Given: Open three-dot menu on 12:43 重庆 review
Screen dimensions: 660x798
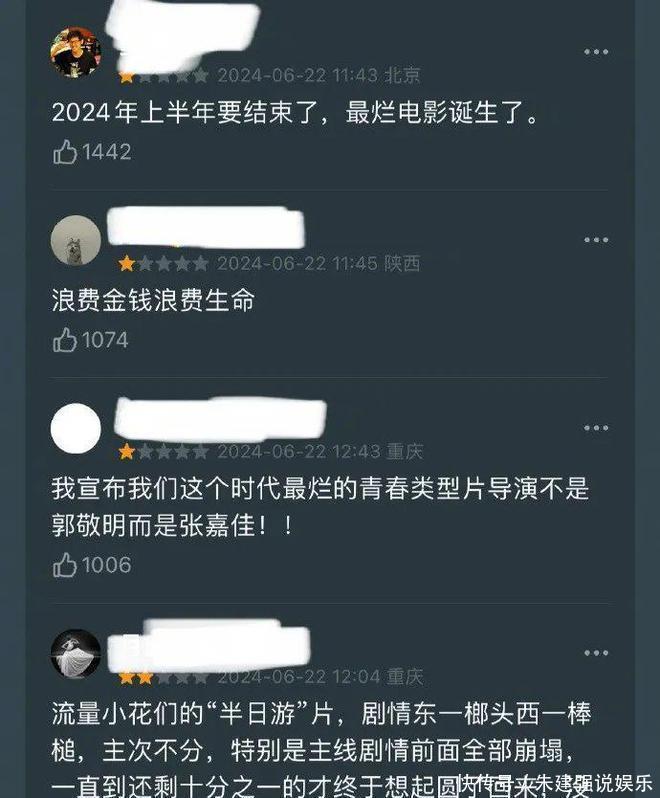Looking at the screenshot, I should (596, 428).
